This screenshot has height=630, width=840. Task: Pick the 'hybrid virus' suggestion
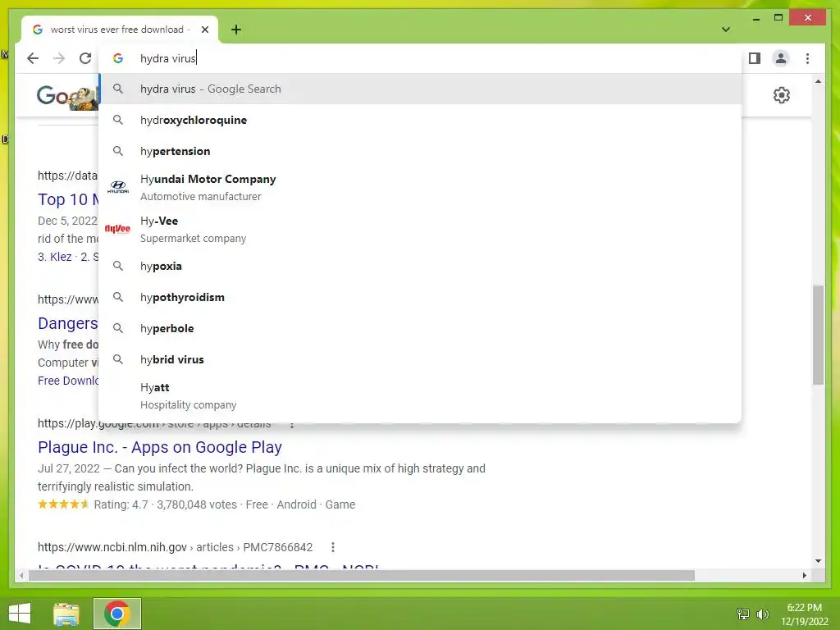[x=421, y=359]
